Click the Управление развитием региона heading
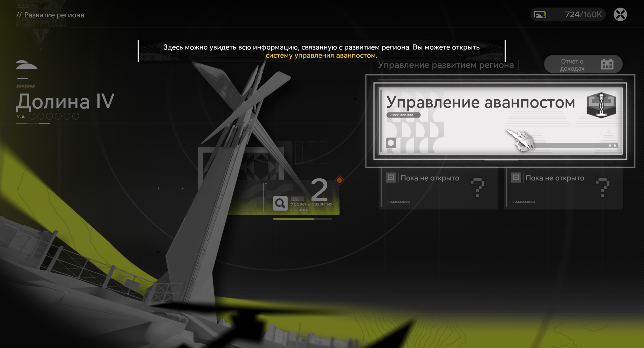Image resolution: width=644 pixels, height=348 pixels. tap(446, 65)
